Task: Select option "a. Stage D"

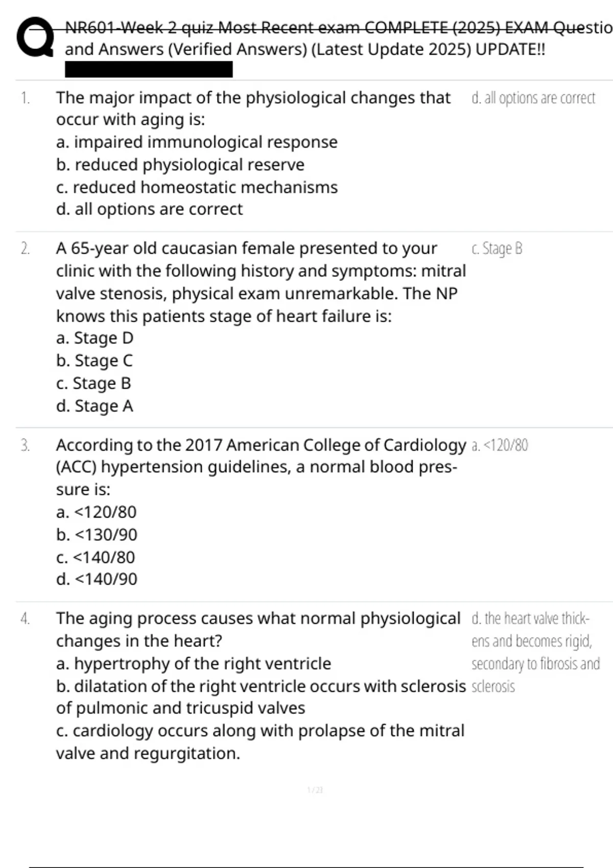Action: point(95,338)
